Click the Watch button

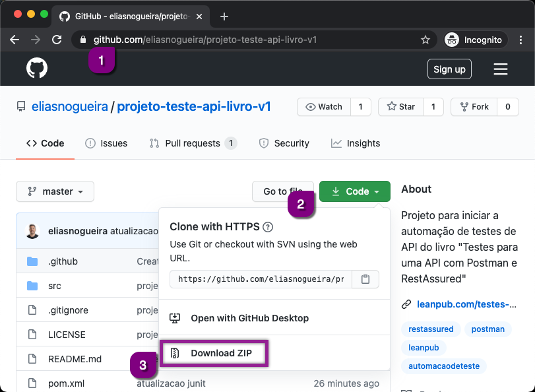coord(324,107)
